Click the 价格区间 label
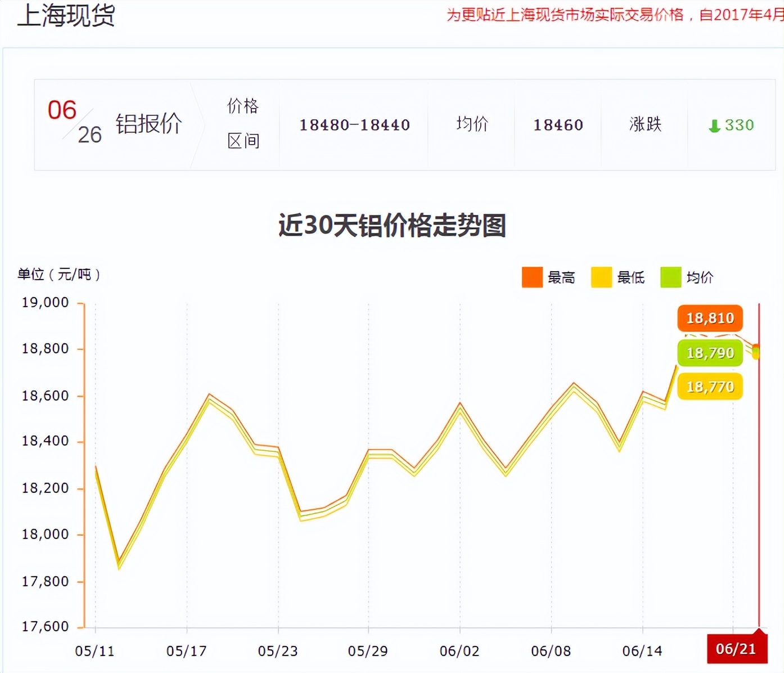Image resolution: width=784 pixels, height=673 pixels. click(x=243, y=124)
